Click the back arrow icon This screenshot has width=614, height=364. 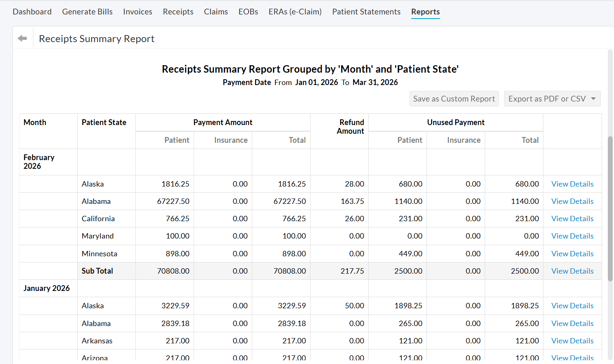[22, 38]
